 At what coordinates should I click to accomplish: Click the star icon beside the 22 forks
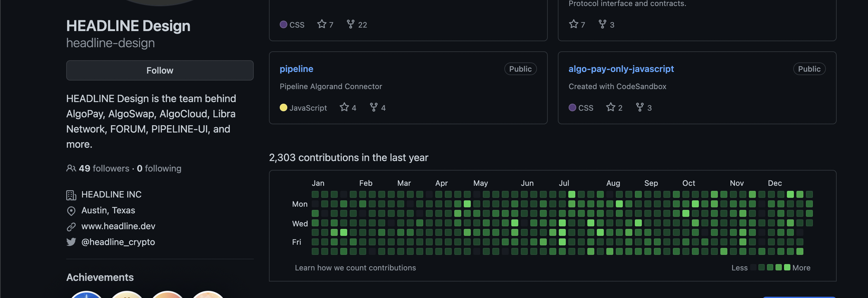point(322,24)
